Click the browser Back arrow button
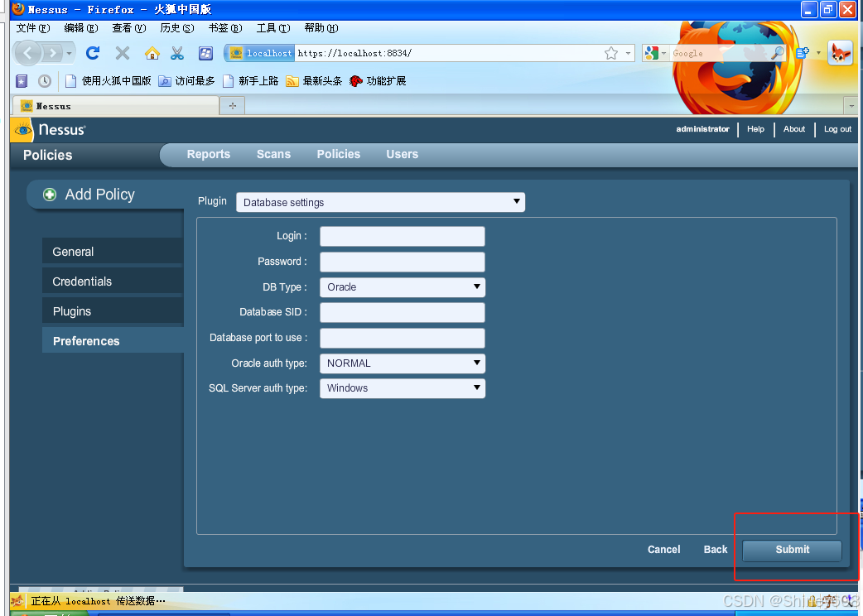This screenshot has width=863, height=616. pos(27,53)
